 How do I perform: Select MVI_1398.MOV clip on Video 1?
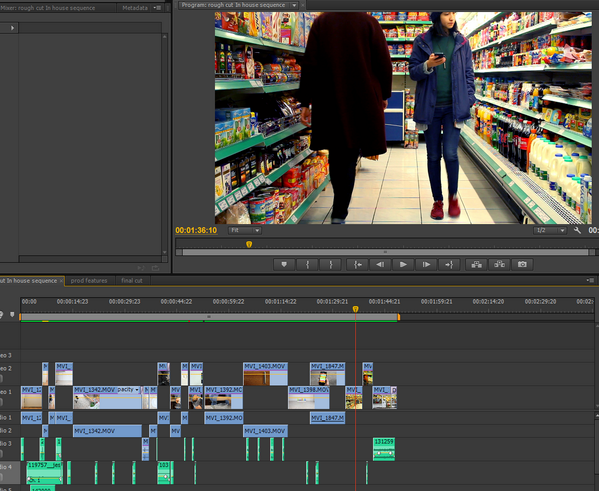tap(309, 397)
